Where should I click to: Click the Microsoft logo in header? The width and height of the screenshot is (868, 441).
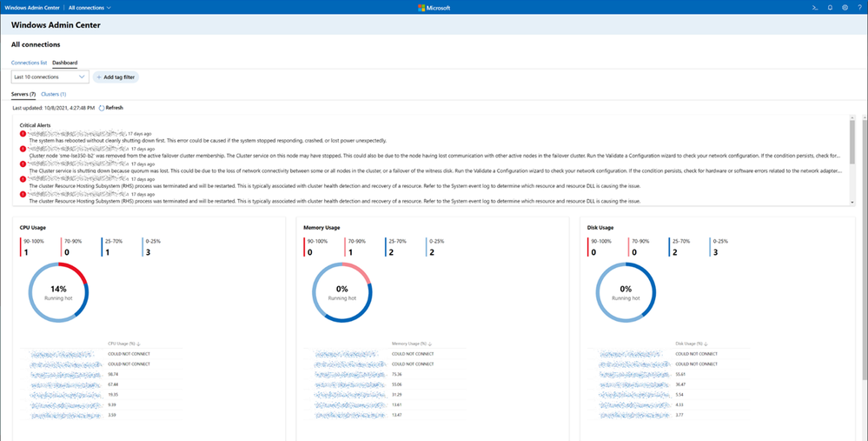tap(434, 8)
